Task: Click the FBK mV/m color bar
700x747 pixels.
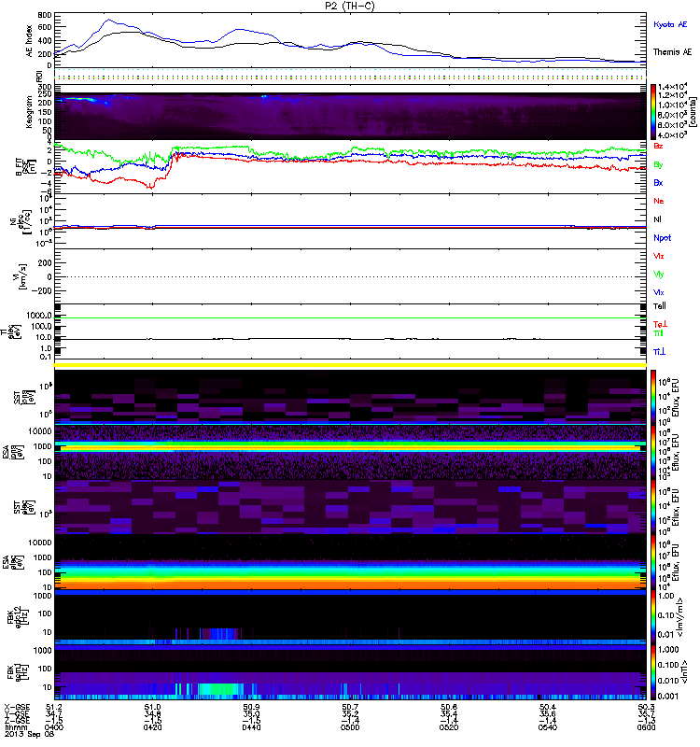Action: click(x=653, y=617)
